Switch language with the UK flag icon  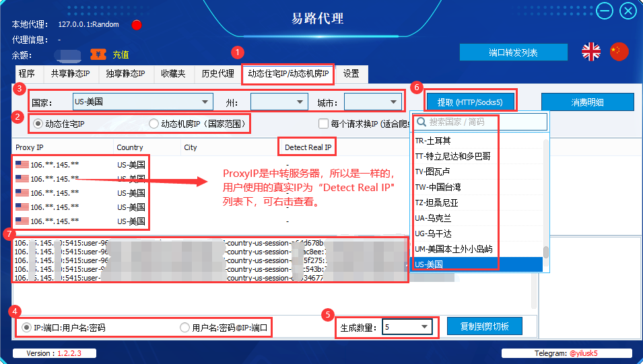pyautogui.click(x=591, y=52)
